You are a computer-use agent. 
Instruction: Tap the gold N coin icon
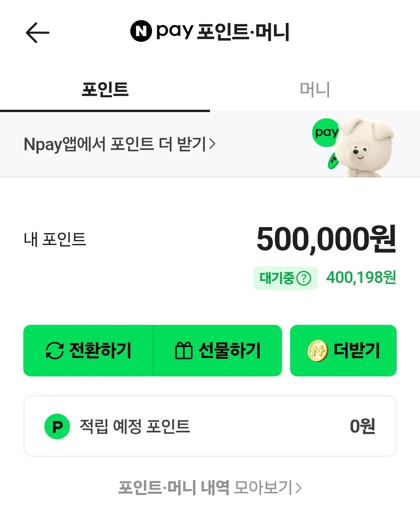pyautogui.click(x=318, y=351)
